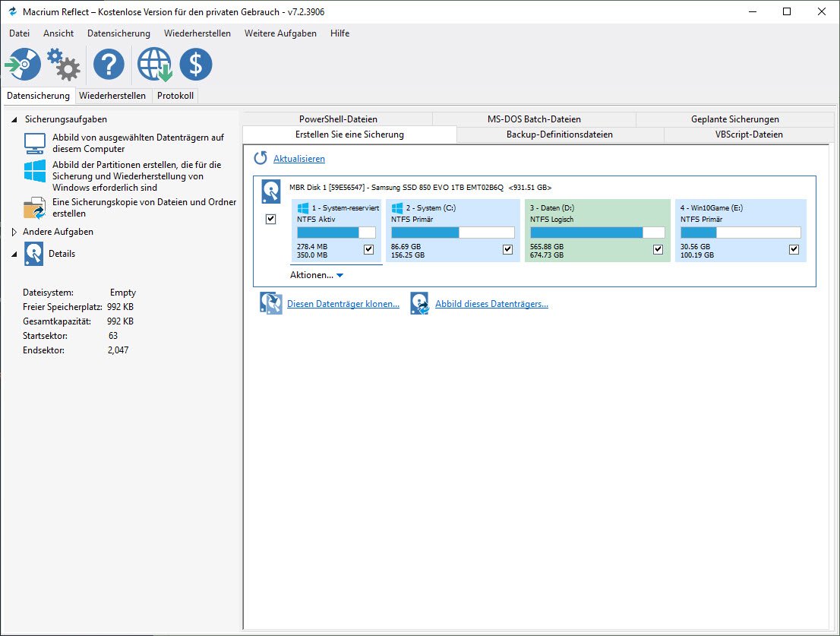Toggle the Daten (D:) partition checkbox

(x=658, y=249)
